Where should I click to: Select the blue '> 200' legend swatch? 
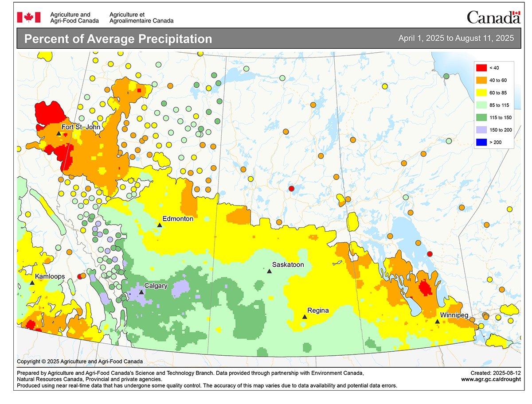[481, 142]
